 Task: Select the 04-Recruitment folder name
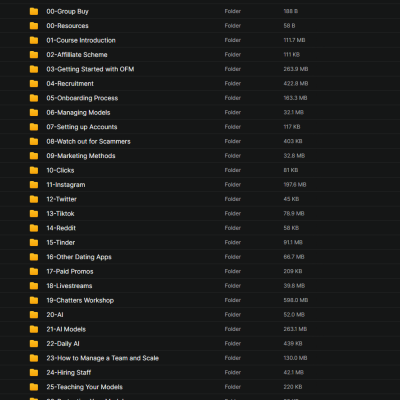(70, 84)
